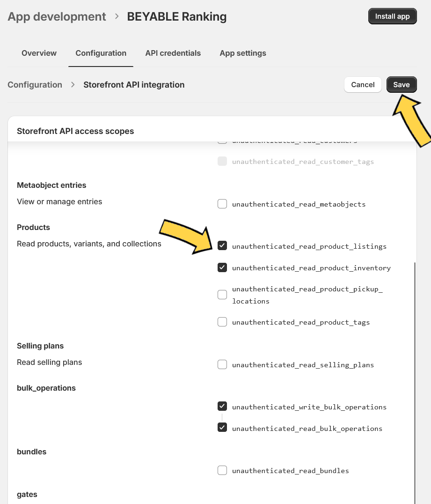The image size is (431, 504).
Task: Enable unauthenticated_read_product_tags checkbox
Action: 222,322
